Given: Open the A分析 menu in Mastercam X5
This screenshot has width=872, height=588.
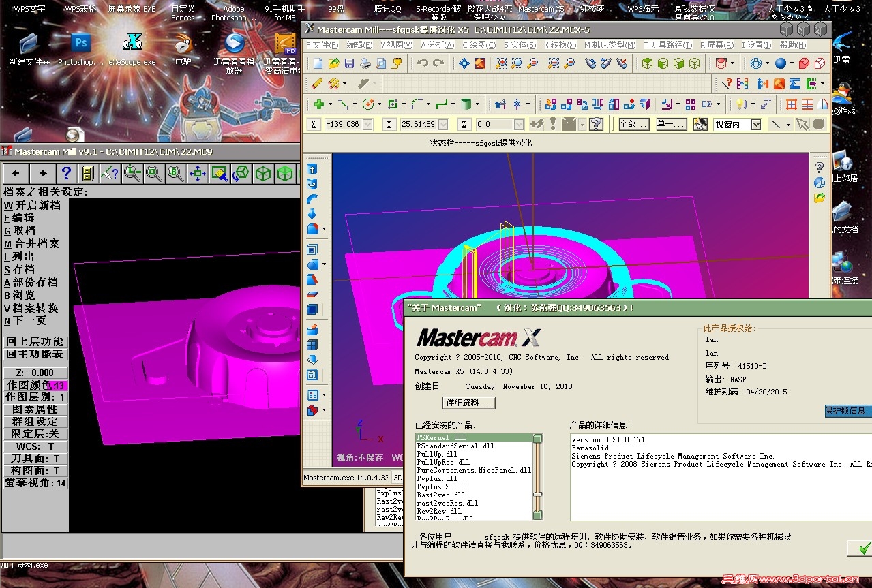Looking at the screenshot, I should 437,45.
